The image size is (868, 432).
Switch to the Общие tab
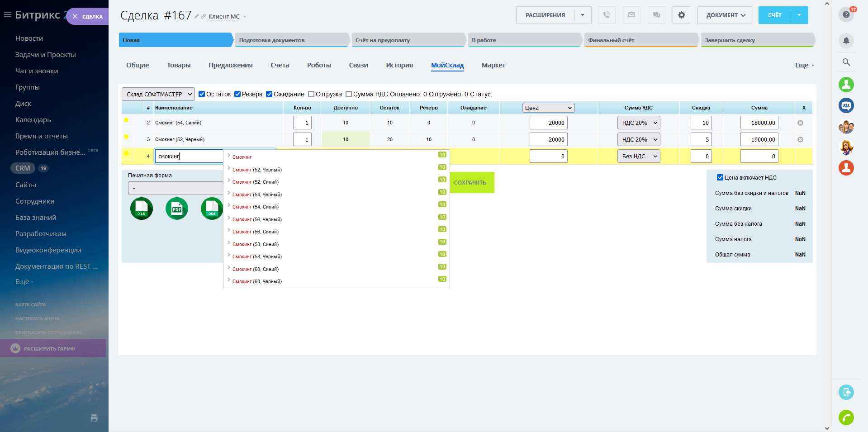click(138, 65)
